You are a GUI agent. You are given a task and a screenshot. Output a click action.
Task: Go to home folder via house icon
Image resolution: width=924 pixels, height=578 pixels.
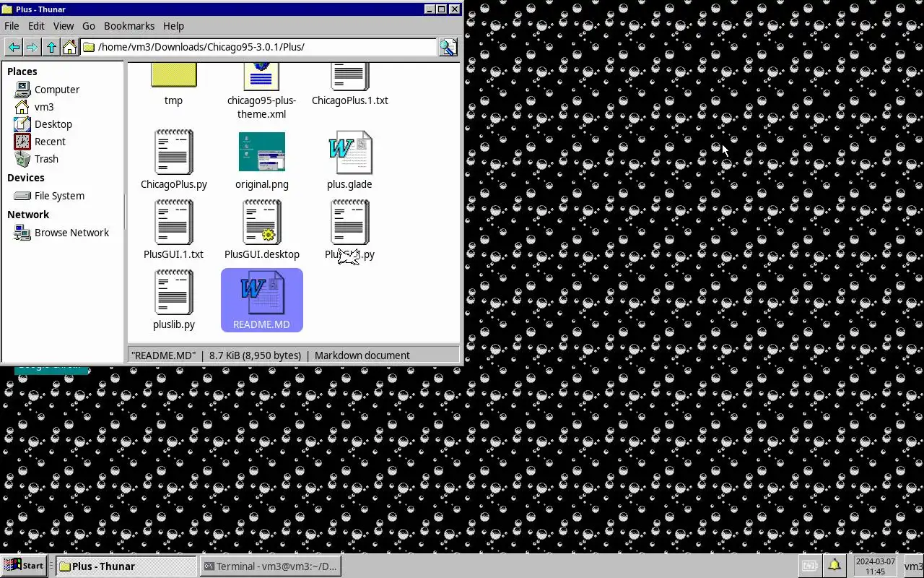click(69, 47)
